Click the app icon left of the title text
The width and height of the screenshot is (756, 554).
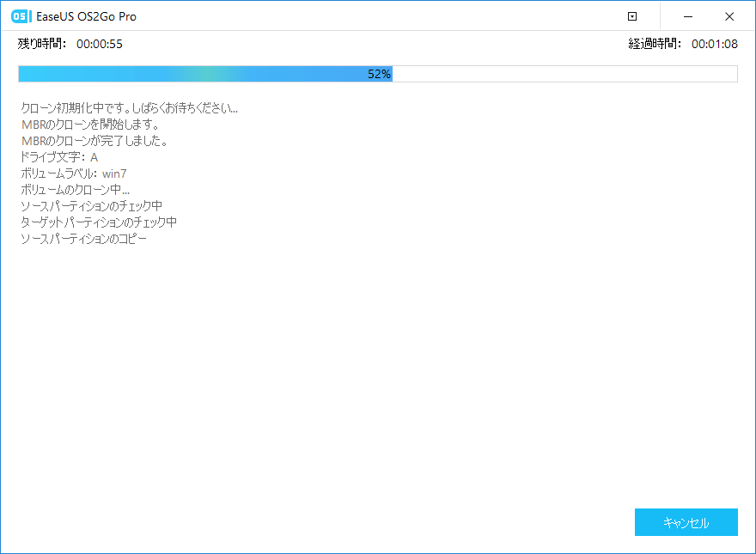tap(19, 15)
